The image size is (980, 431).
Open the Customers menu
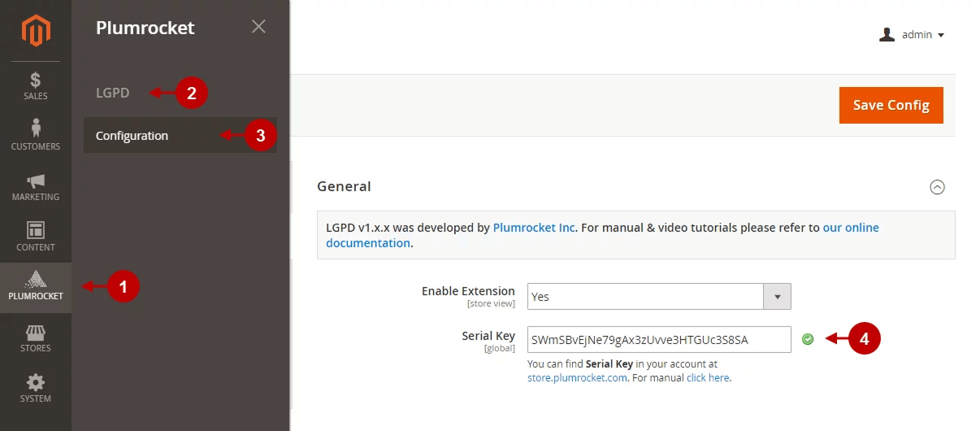(x=36, y=137)
